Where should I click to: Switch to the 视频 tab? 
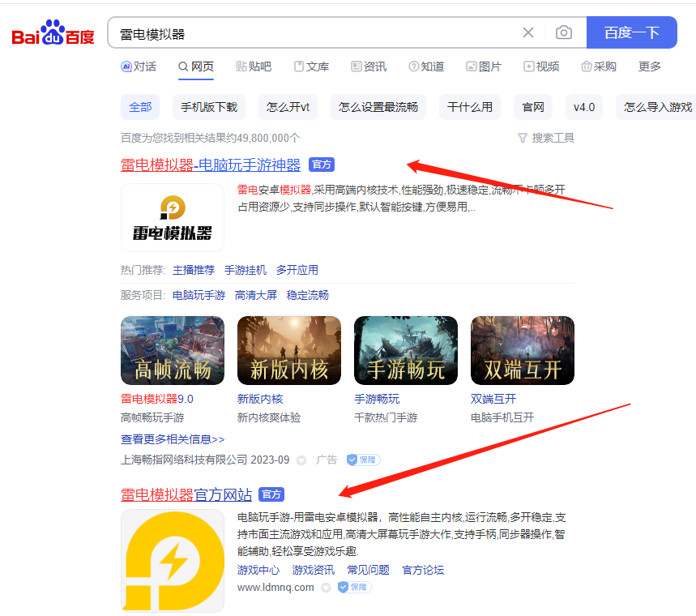[541, 66]
